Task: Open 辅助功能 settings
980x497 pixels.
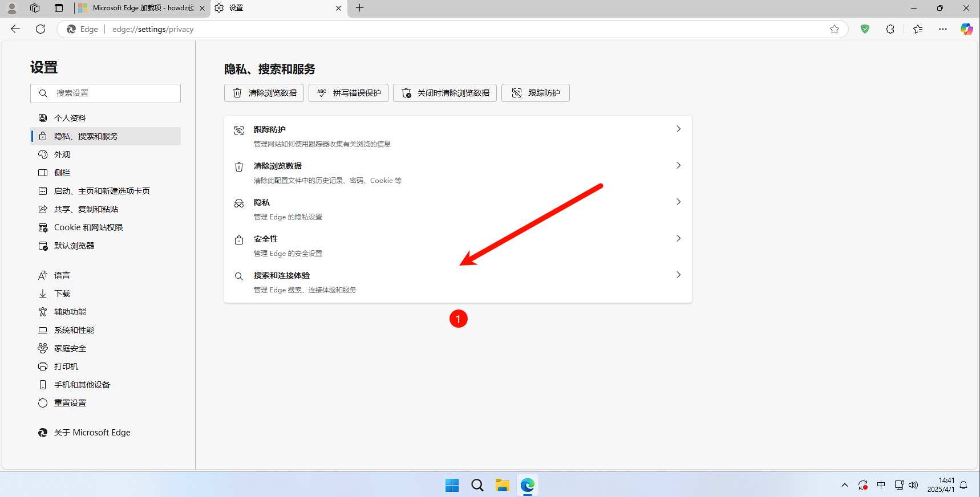Action: click(x=106, y=312)
